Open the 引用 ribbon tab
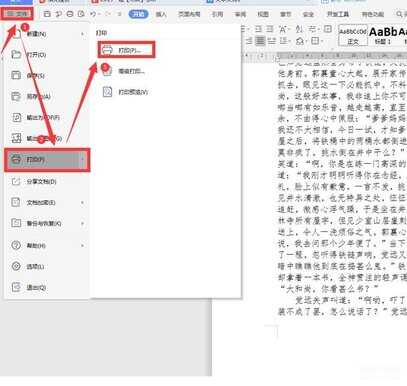This screenshot has width=407, height=386. [217, 14]
